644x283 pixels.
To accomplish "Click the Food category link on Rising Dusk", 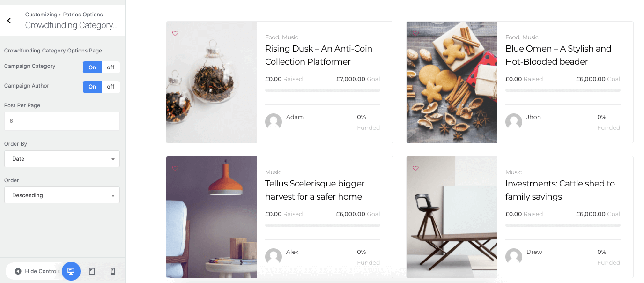I will point(272,37).
